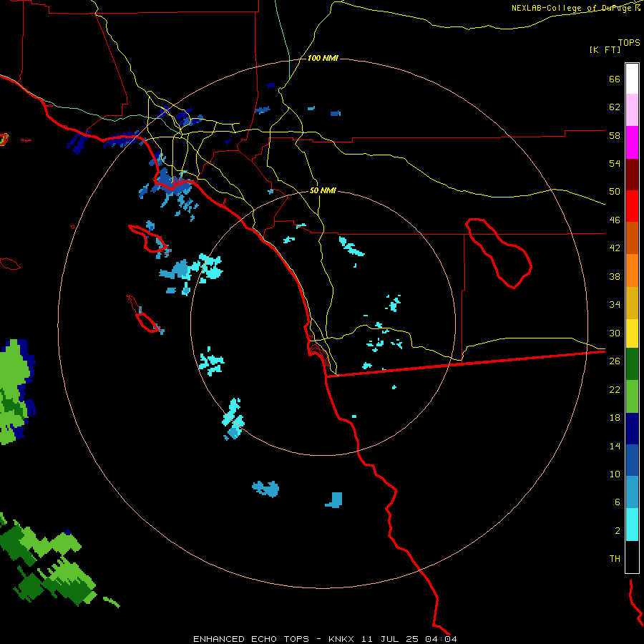Pick the cyan legend swatch
This screenshot has height=644, width=644.
tap(632, 525)
